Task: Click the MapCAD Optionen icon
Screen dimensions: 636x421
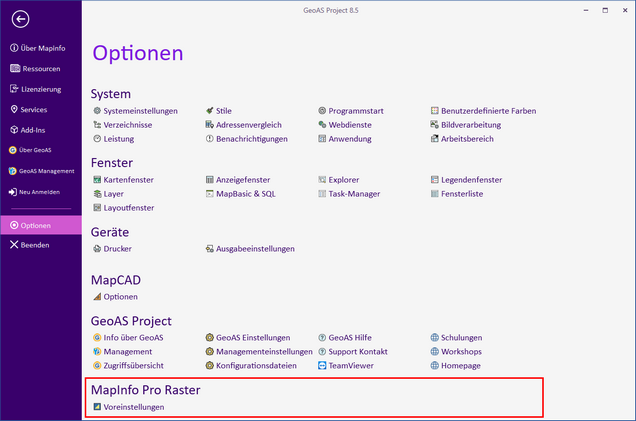Action: pyautogui.click(x=97, y=297)
